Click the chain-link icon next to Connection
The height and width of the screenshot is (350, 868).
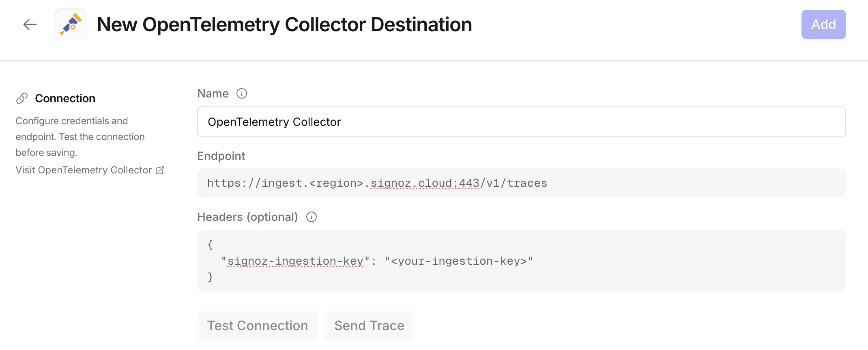click(22, 98)
